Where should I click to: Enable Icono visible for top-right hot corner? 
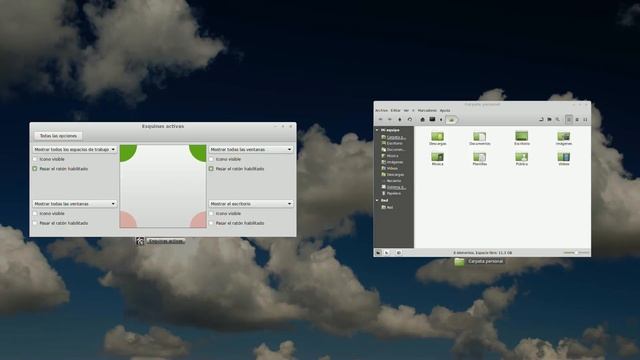pos(211,159)
